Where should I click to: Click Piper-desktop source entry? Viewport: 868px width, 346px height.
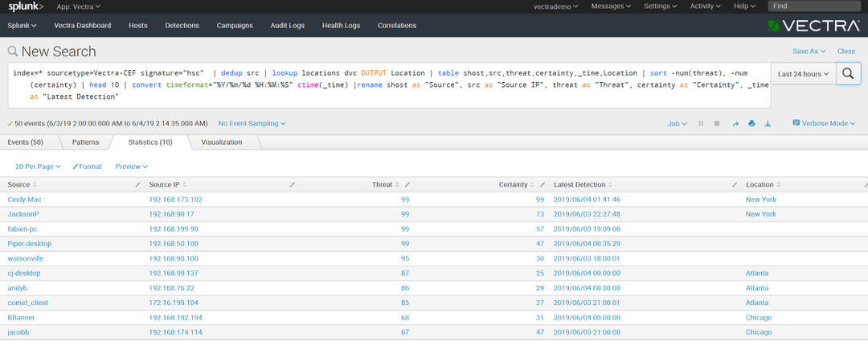coord(28,244)
